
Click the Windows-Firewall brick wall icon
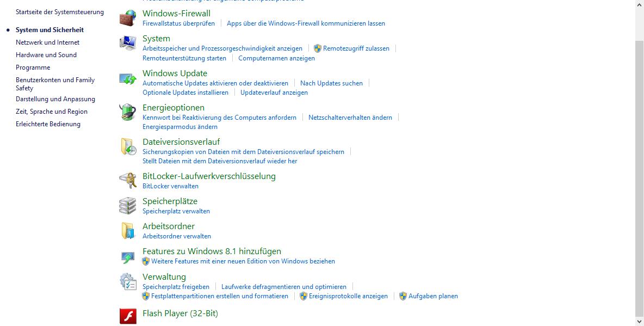[x=128, y=18]
